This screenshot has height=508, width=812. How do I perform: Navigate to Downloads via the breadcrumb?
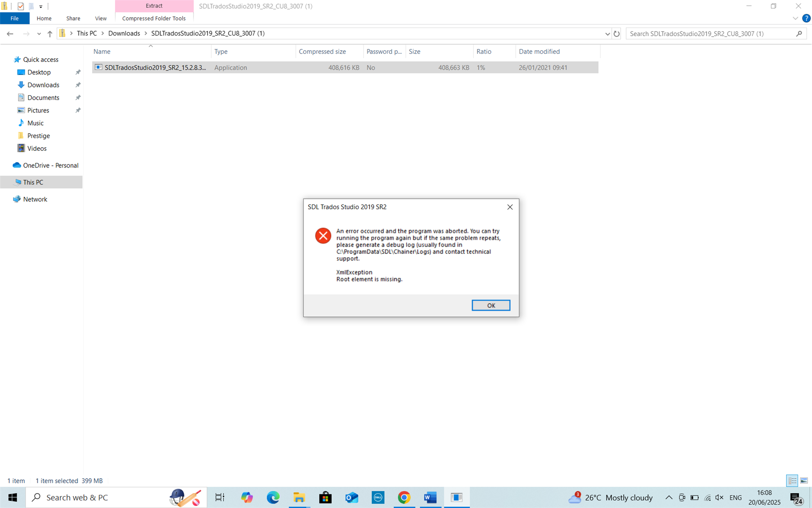[x=125, y=33]
